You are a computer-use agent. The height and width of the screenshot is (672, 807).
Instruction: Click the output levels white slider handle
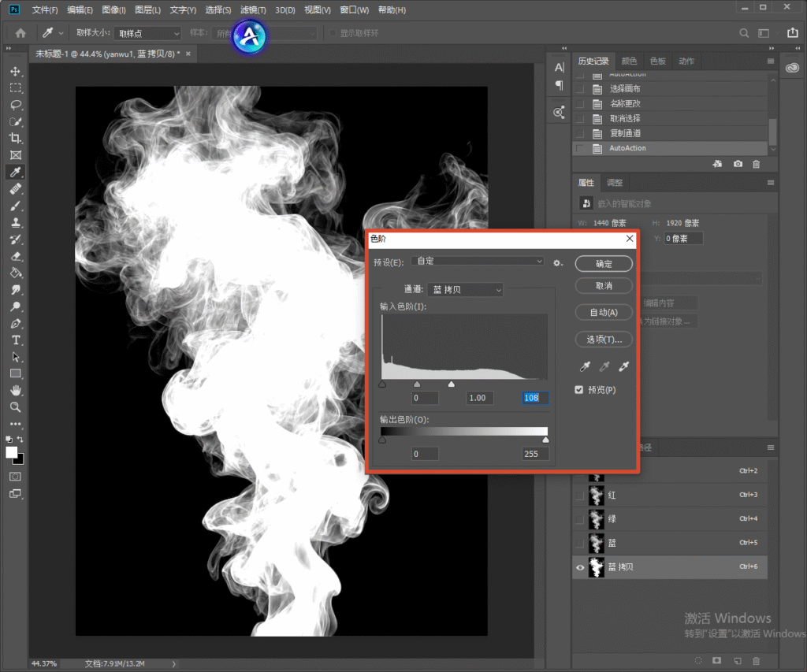point(545,440)
